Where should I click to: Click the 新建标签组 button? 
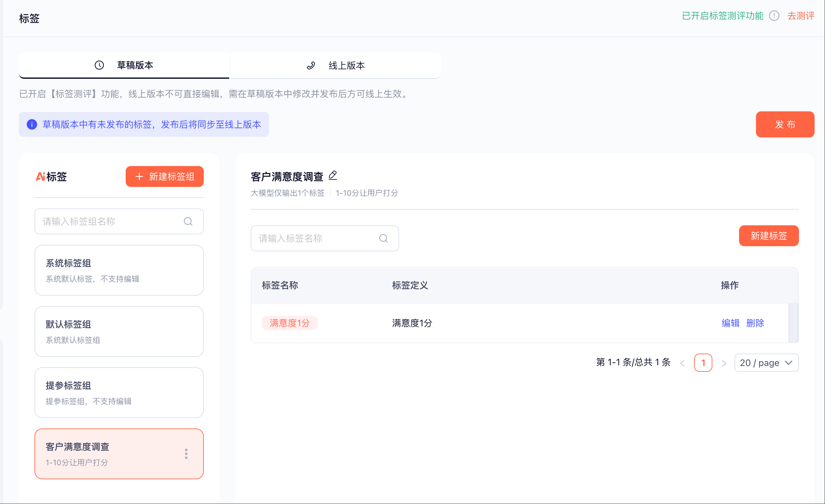click(165, 176)
